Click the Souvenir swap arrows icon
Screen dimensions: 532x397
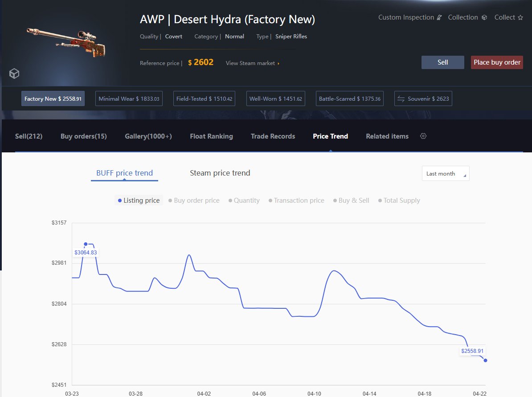[x=401, y=99]
